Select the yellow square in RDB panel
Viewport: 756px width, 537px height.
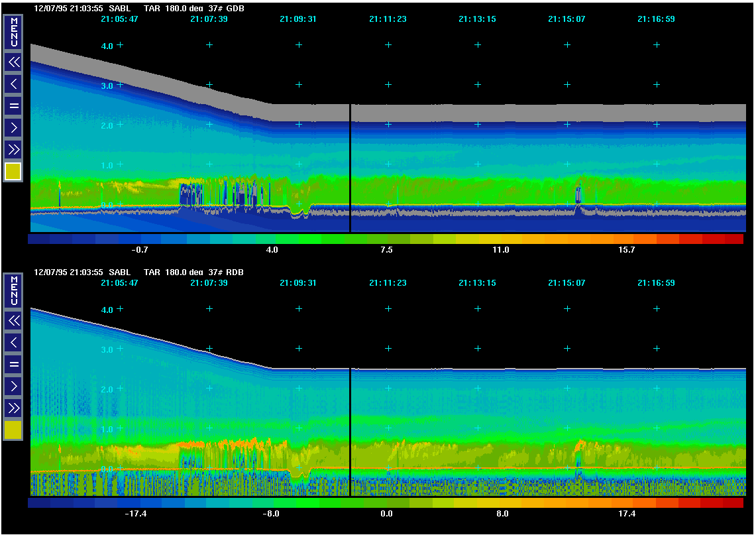coord(13,430)
